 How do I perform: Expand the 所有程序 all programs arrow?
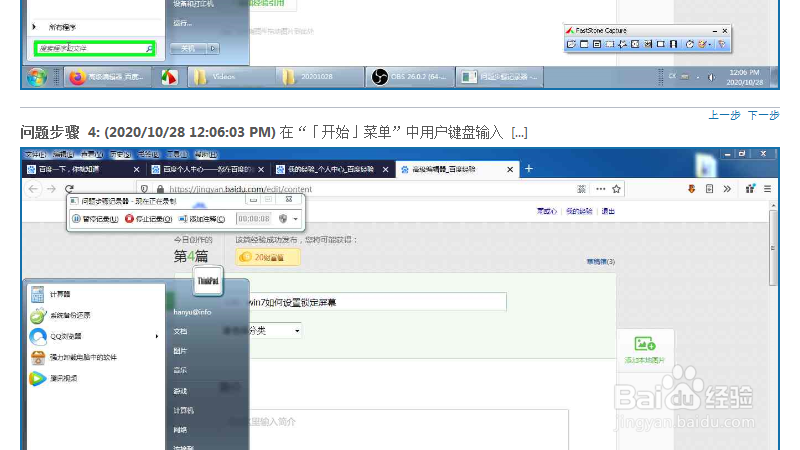[x=34, y=27]
